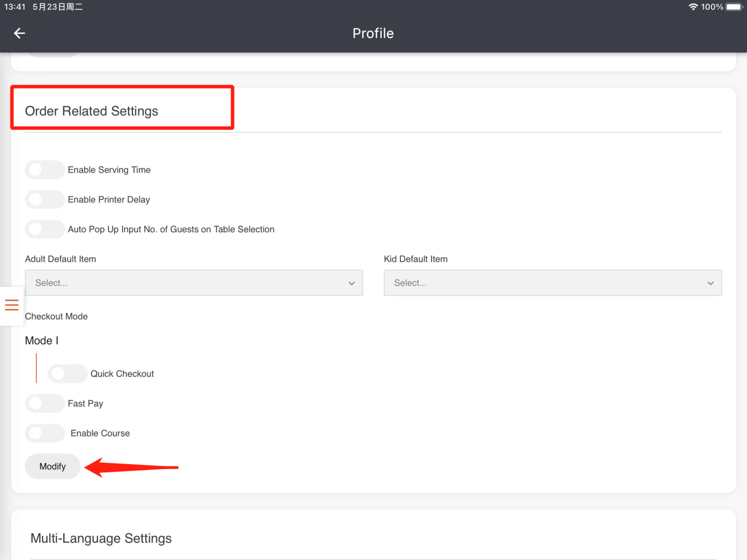Click the back arrow in the header
Image resolution: width=747 pixels, height=560 pixels.
[x=19, y=33]
